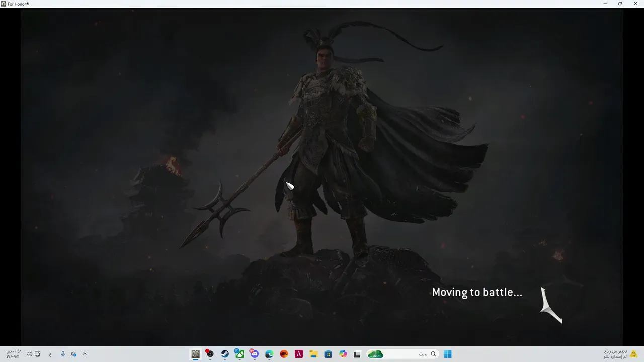Minimize the For Honor window
This screenshot has height=362, width=644.
click(x=605, y=4)
